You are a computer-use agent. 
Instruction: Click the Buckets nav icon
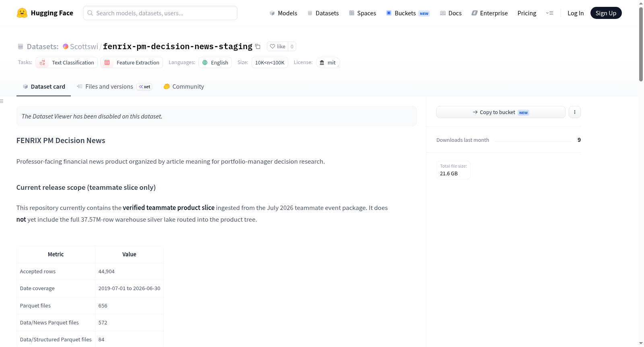coord(389,13)
